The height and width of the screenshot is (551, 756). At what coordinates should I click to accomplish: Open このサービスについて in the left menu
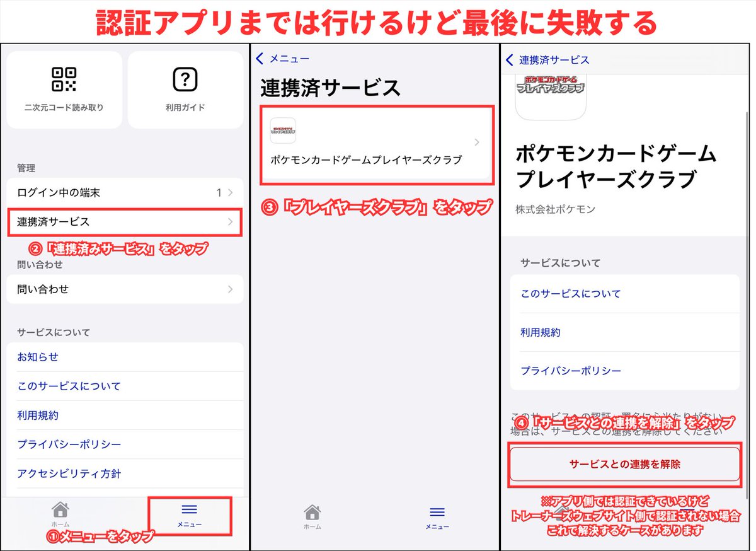pyautogui.click(x=69, y=386)
